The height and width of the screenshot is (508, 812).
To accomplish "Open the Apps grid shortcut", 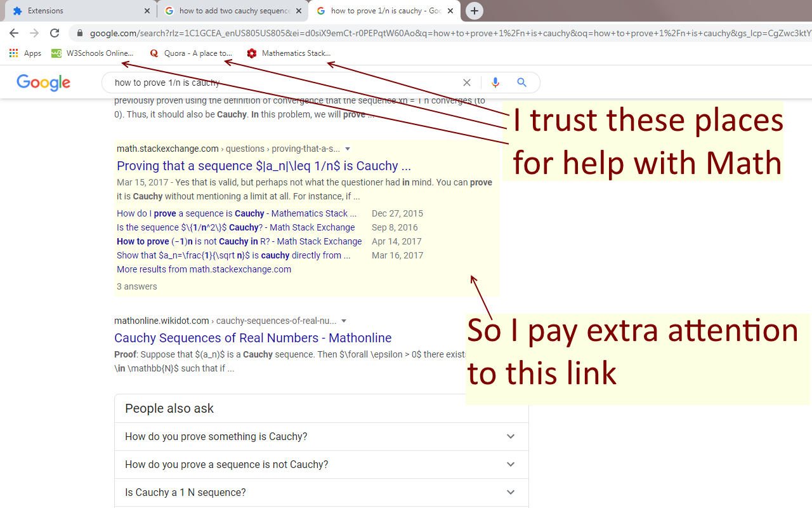I will (25, 53).
